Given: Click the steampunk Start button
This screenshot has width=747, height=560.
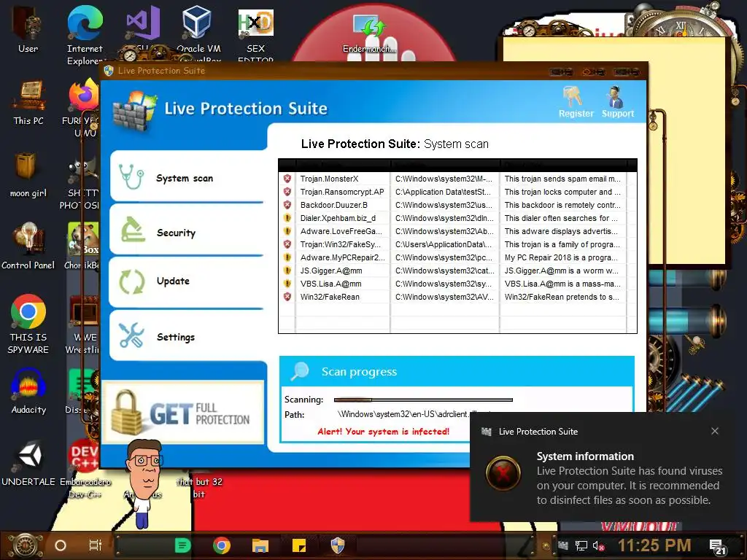Looking at the screenshot, I should [x=25, y=545].
